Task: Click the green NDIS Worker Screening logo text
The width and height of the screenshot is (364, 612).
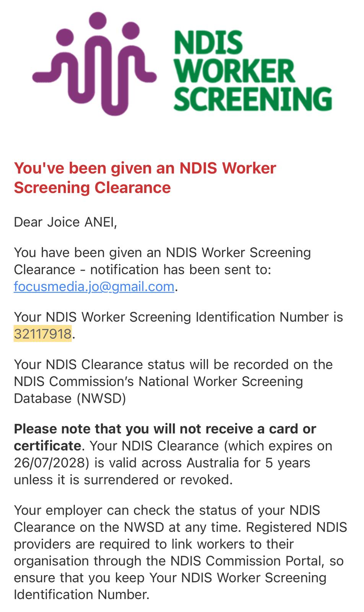Action: 252,71
